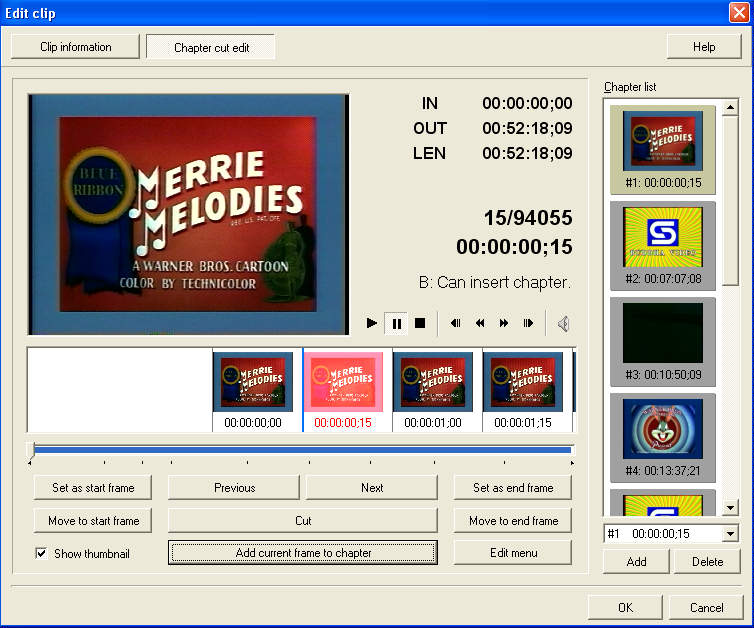754x628 pixels.
Task: Click the Cut button
Action: (x=303, y=520)
